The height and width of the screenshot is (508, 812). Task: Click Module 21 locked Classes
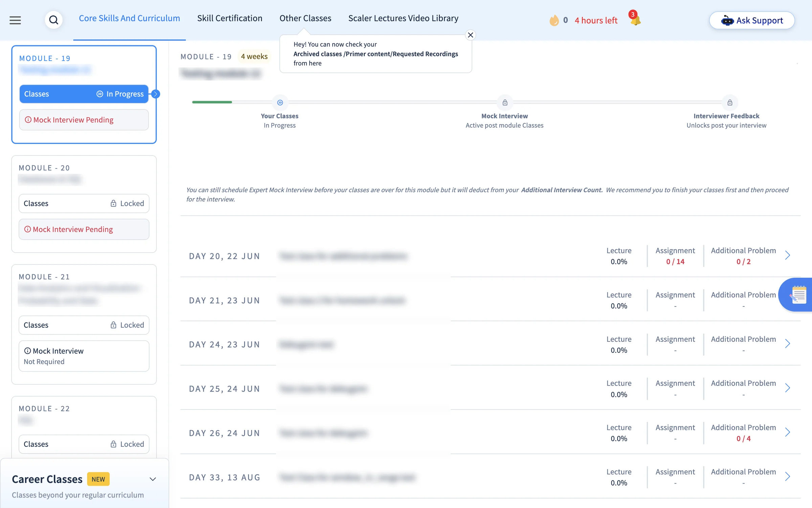84,325
